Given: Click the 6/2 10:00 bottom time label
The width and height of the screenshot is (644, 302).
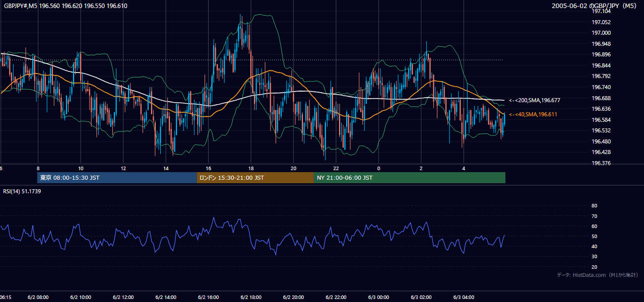Looking at the screenshot, I should 81,297.
